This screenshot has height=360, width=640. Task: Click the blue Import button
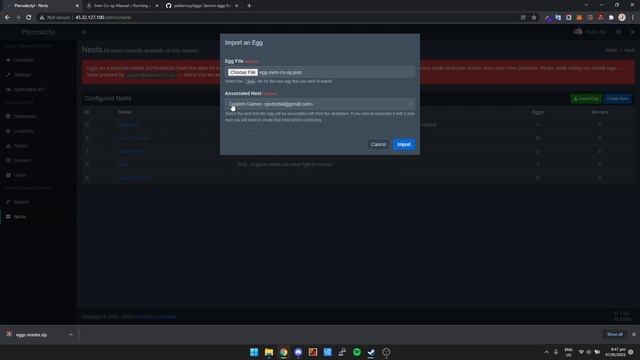tap(404, 144)
